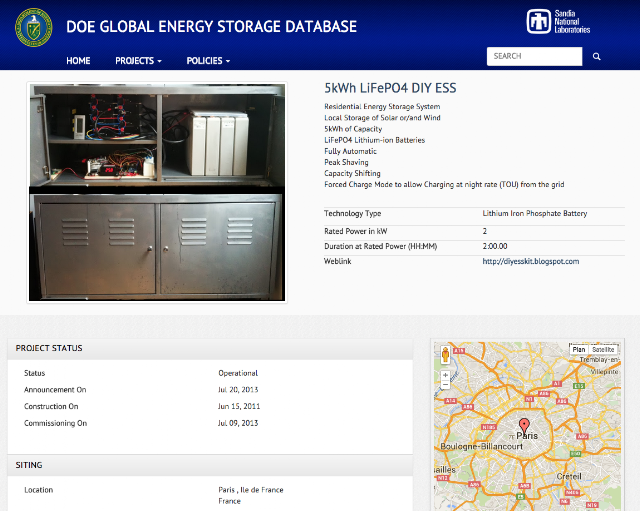Select the Jul 20, 2013 announcement date
The image size is (640, 511).
(238, 390)
